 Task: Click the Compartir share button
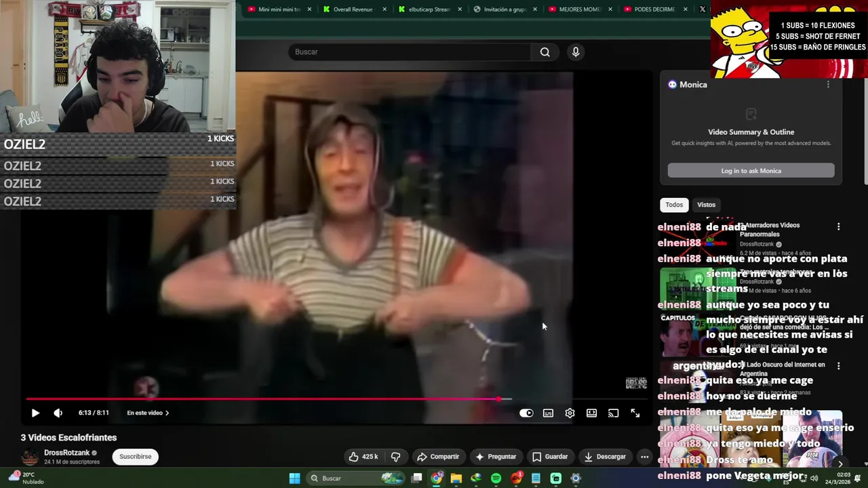click(438, 457)
